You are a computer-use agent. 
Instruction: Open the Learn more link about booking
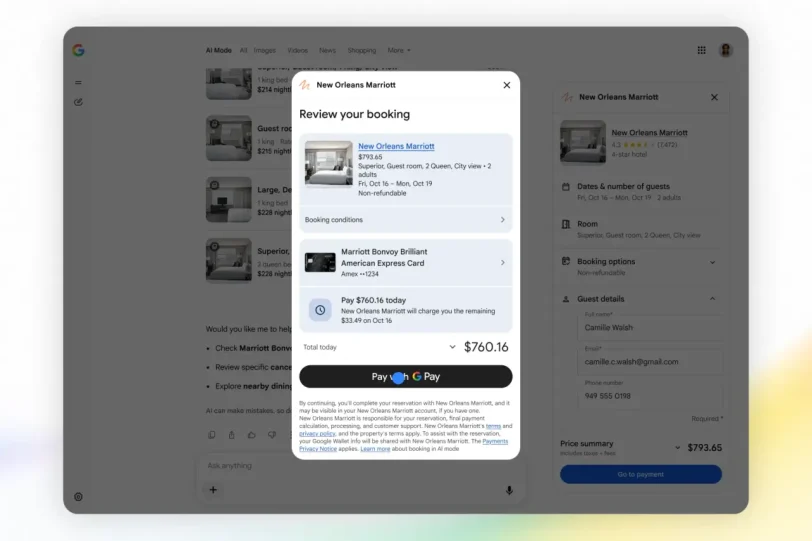coord(375,449)
